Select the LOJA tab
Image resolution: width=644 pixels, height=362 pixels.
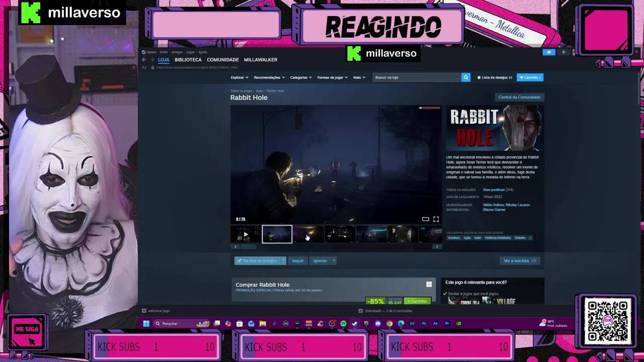point(164,60)
